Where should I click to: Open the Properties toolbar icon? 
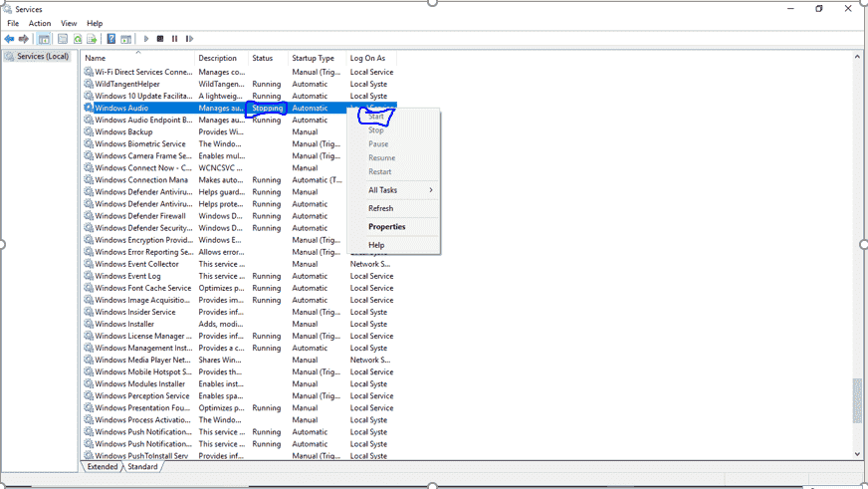click(x=63, y=39)
